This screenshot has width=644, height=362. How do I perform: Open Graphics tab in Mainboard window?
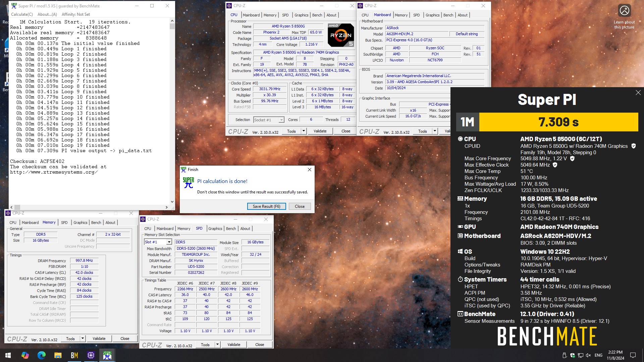coord(432,15)
